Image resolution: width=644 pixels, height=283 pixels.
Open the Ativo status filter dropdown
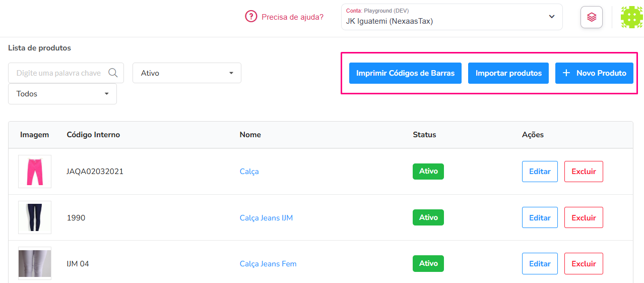pyautogui.click(x=187, y=73)
